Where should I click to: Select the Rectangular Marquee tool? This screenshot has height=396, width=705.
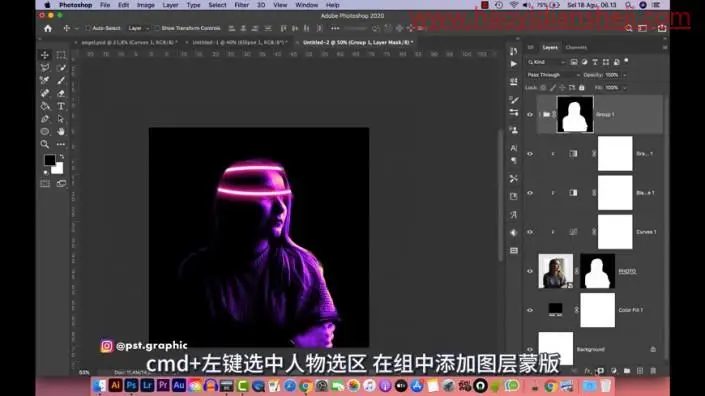[x=61, y=55]
